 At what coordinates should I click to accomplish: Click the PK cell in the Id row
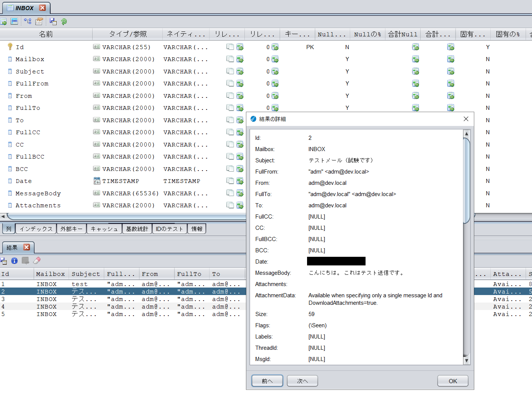coord(310,47)
